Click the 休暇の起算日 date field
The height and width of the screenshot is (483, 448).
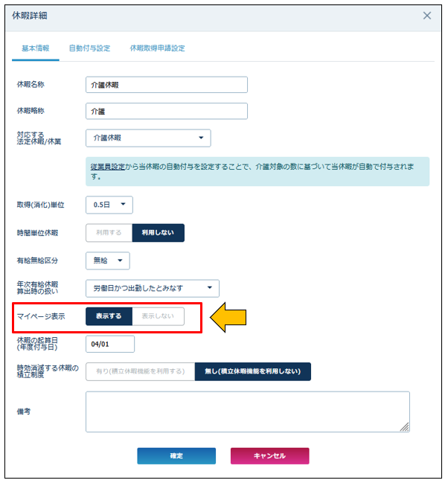(109, 344)
